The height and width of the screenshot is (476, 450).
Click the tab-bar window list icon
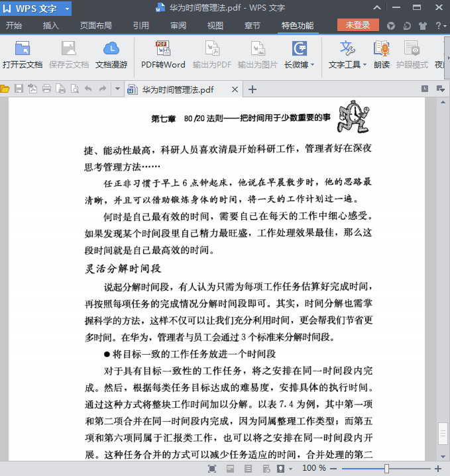(425, 88)
